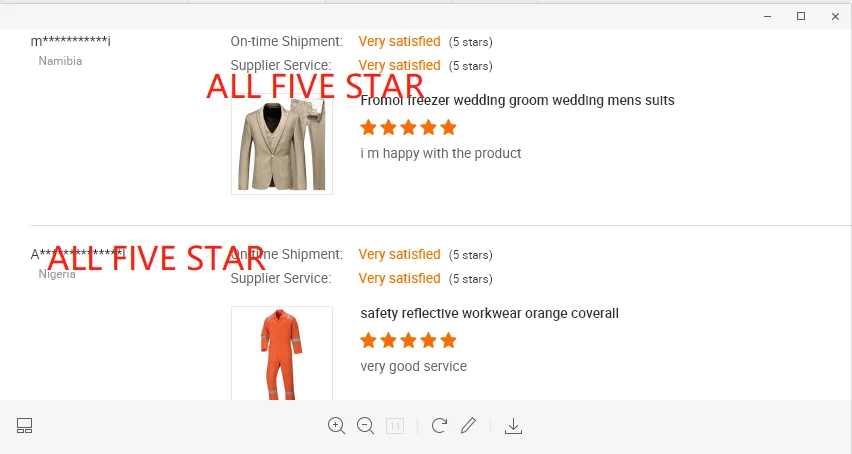
Task: Click the 'very good service' review text
Action: coord(413,366)
